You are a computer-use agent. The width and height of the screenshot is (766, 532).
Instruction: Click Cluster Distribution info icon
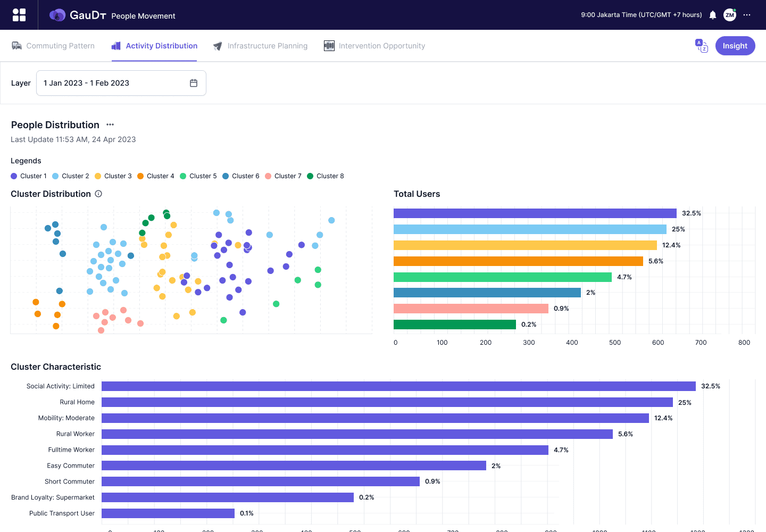tap(98, 194)
